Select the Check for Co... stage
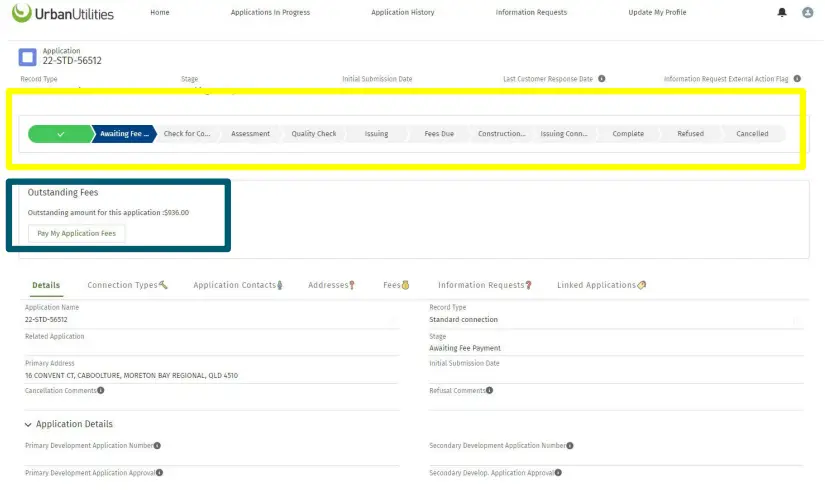This screenshot has width=825, height=490. [x=187, y=134]
